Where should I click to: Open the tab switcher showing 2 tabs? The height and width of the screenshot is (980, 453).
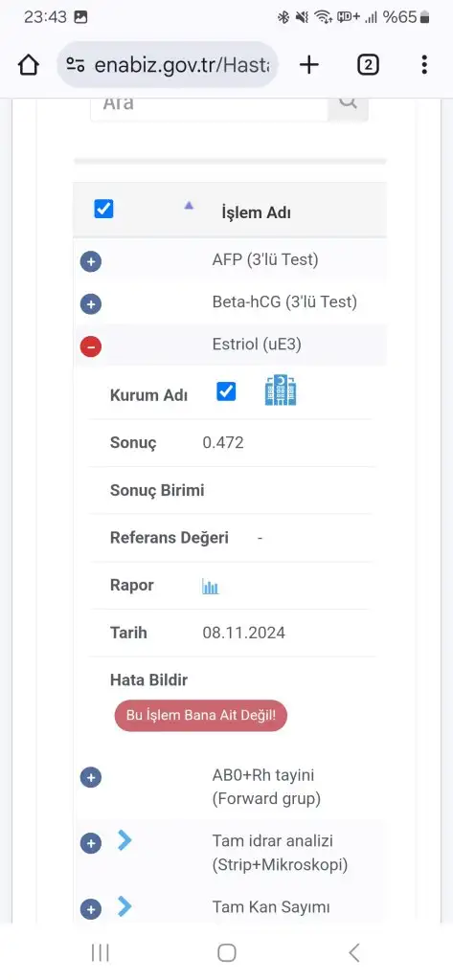(368, 64)
